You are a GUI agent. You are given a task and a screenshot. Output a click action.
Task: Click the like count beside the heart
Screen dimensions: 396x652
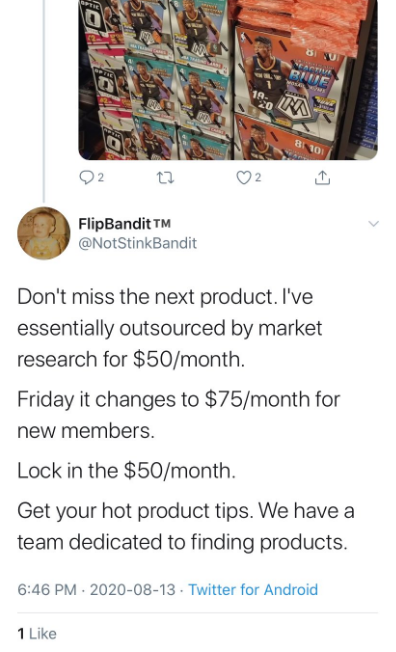point(258,178)
